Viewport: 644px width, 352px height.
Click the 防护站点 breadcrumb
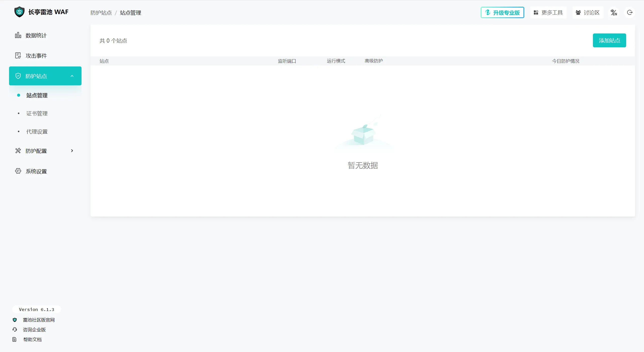pos(101,13)
